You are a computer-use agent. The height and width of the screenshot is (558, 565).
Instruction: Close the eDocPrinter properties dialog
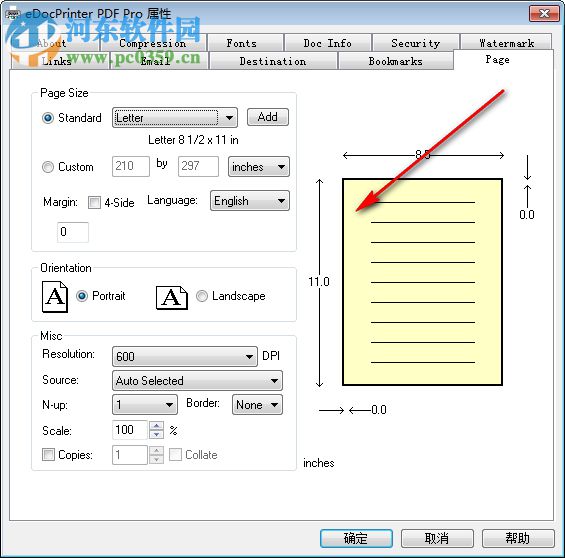[544, 14]
